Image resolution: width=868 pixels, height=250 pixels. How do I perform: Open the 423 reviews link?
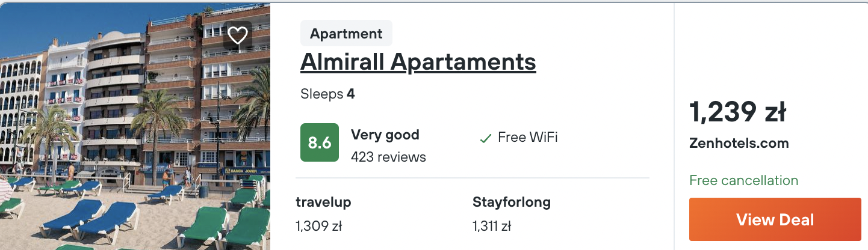coord(388,157)
